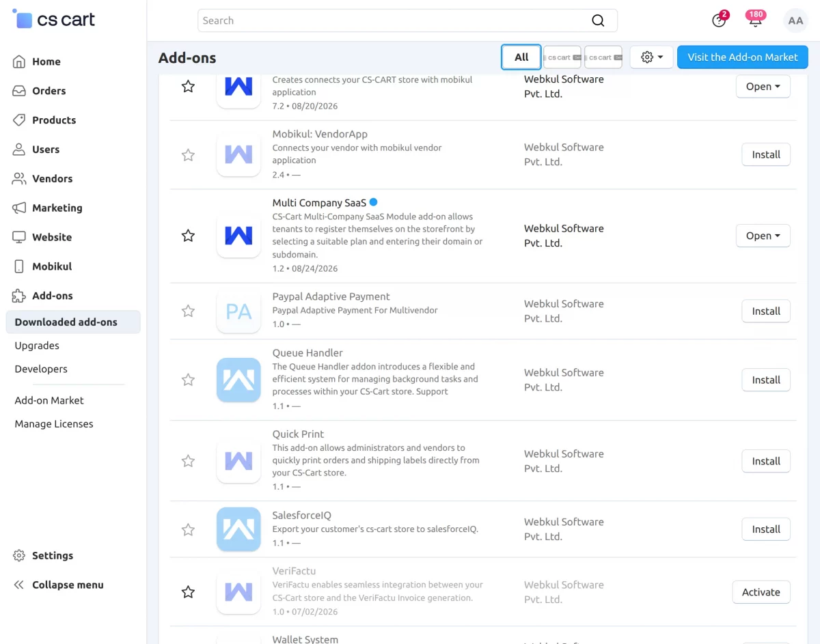Install the Mobikul: VendorApp add-on

tap(766, 155)
